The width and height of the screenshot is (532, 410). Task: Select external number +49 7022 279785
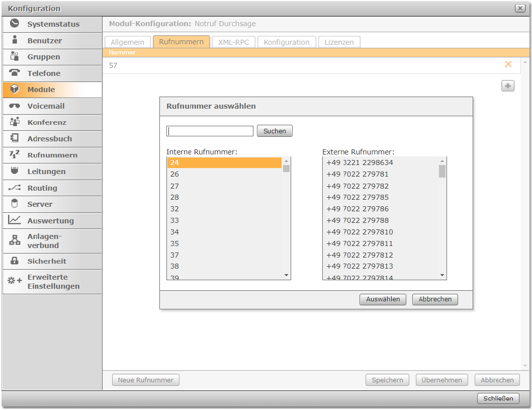pos(381,197)
